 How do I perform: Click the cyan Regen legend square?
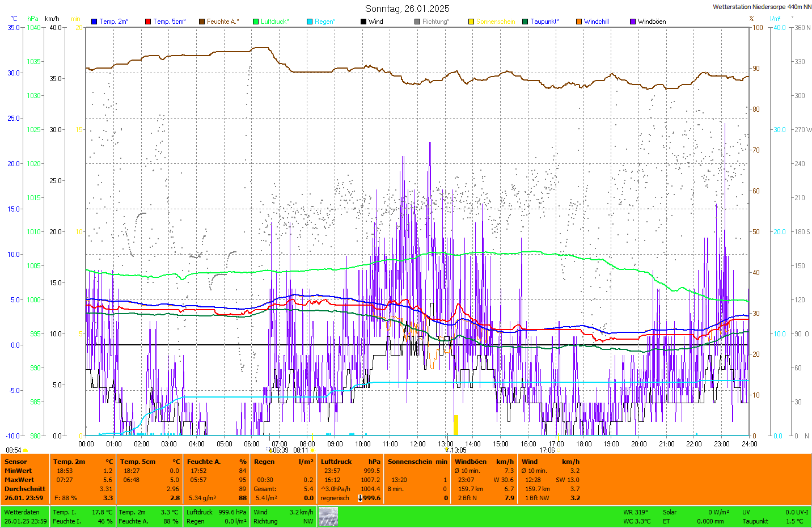point(310,22)
